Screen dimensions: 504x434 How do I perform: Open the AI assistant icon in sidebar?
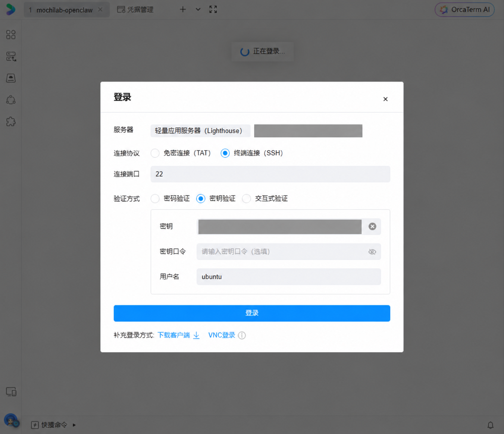tap(11, 100)
